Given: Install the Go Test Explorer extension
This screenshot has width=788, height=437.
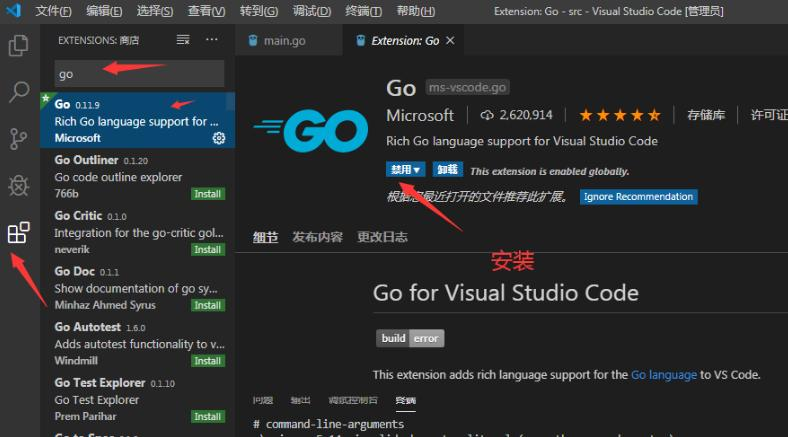Looking at the screenshot, I should pos(208,416).
